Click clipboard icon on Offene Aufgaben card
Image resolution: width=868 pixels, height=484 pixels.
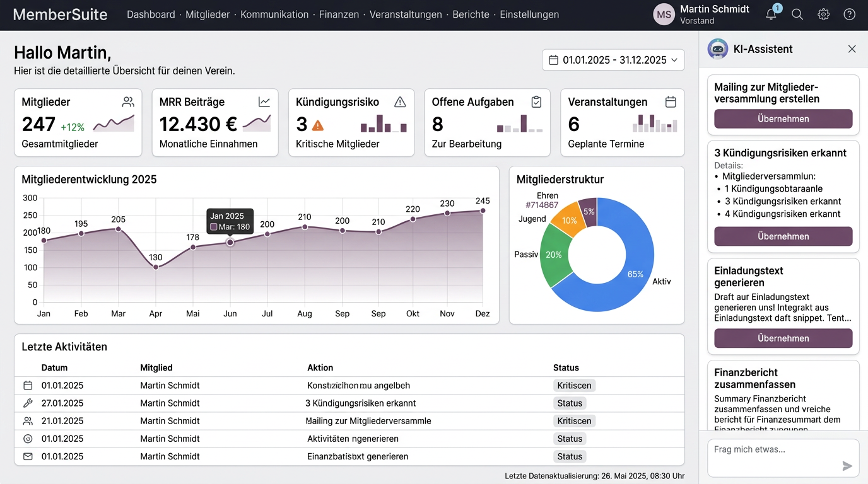[x=536, y=101]
